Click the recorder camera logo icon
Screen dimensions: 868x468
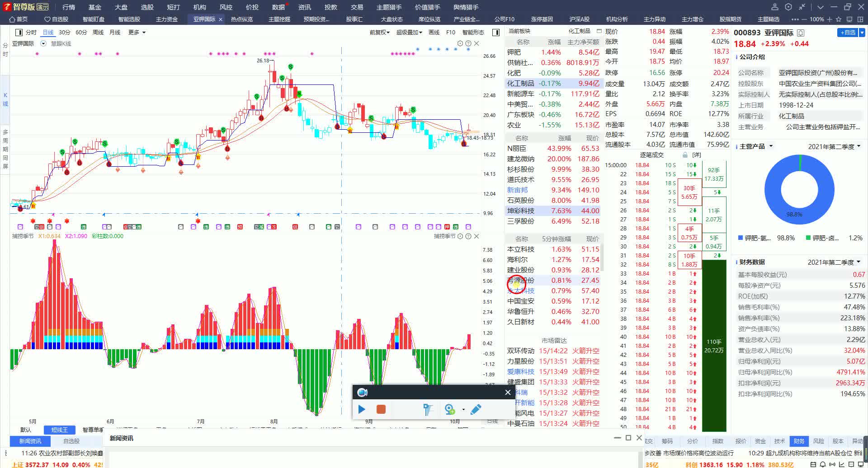[362, 392]
